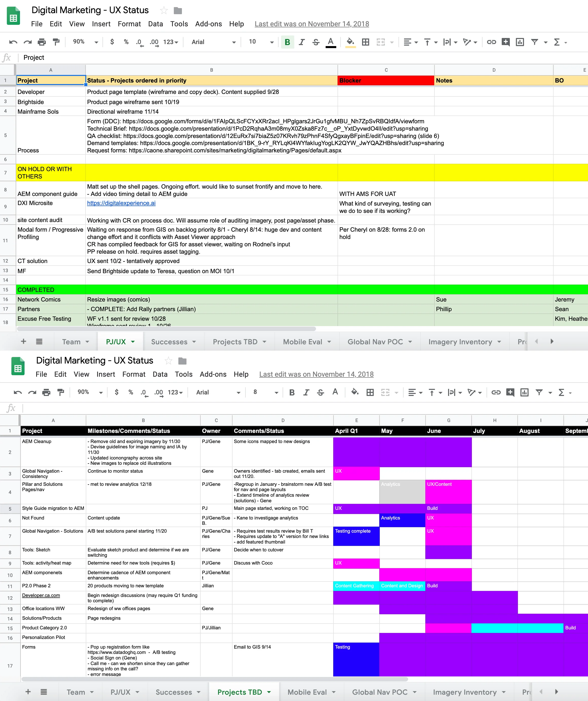Open font size 8 dropdown in bottom toolbar
This screenshot has height=701, width=588.
click(266, 393)
